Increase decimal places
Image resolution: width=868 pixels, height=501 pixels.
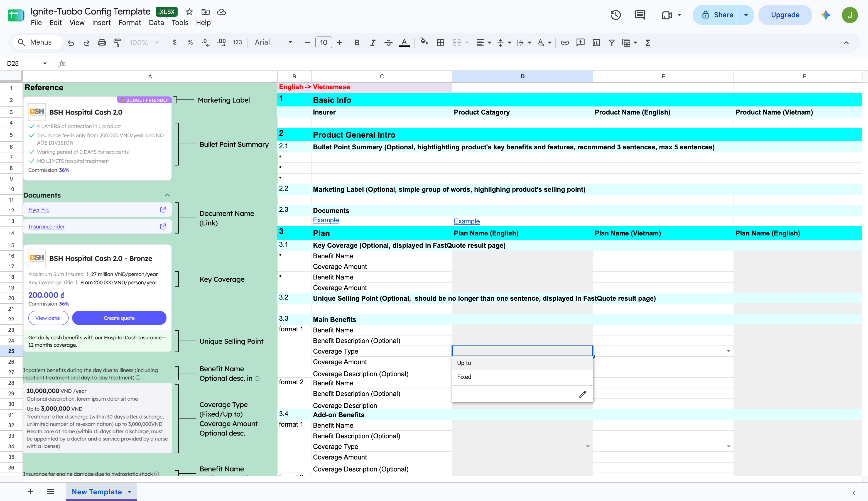point(221,43)
